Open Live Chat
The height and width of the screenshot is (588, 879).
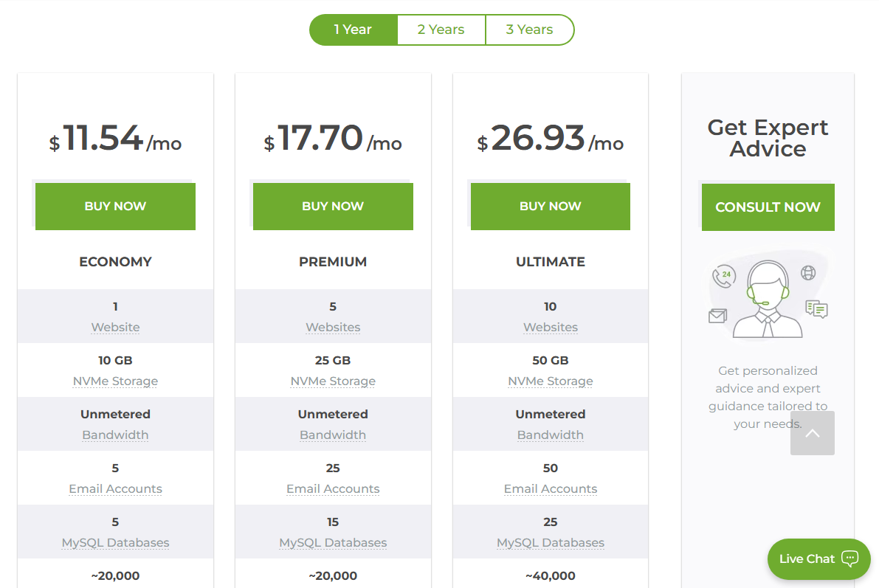coord(808,559)
